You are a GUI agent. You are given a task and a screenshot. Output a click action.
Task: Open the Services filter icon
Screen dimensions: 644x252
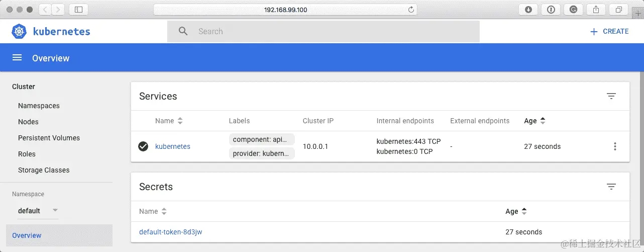click(x=611, y=96)
